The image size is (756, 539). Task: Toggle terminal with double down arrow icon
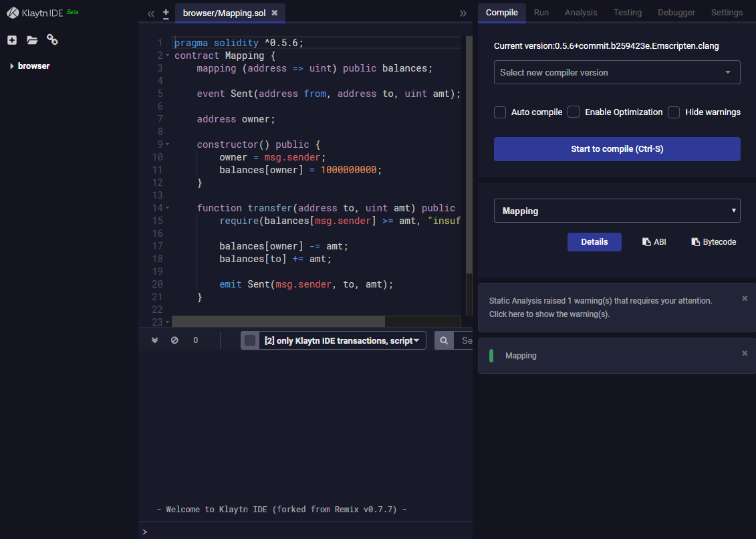click(x=155, y=340)
